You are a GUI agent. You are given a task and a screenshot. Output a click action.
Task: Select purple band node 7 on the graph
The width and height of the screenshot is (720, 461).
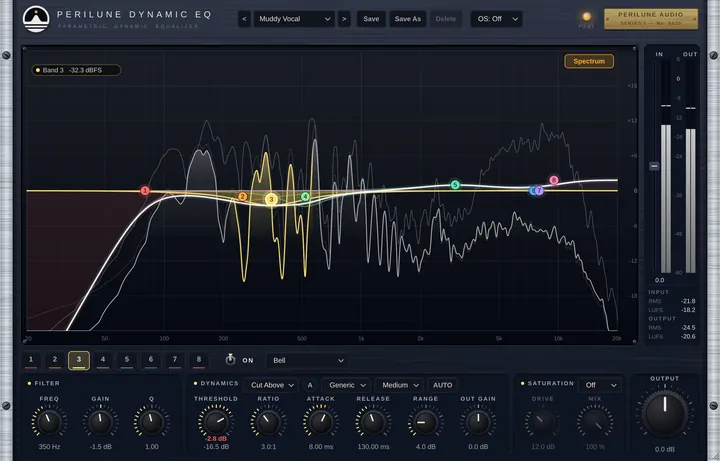[540, 191]
